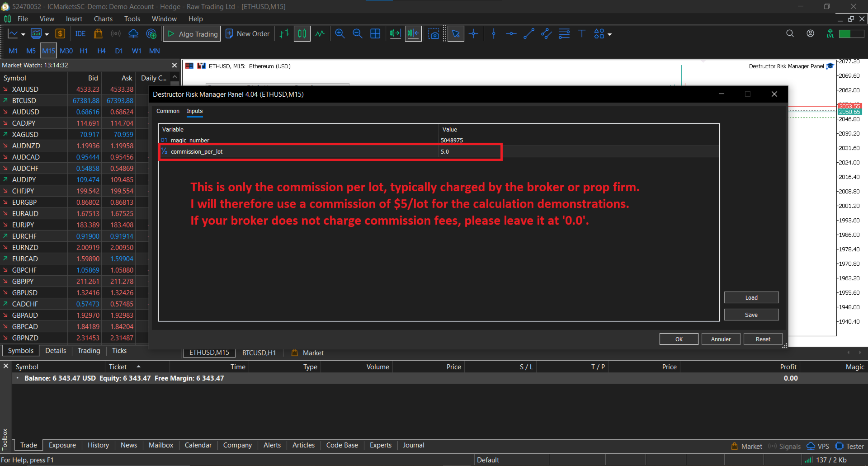The image size is (868, 466).
Task: Select the Fibonacci retracement tool
Action: (564, 34)
